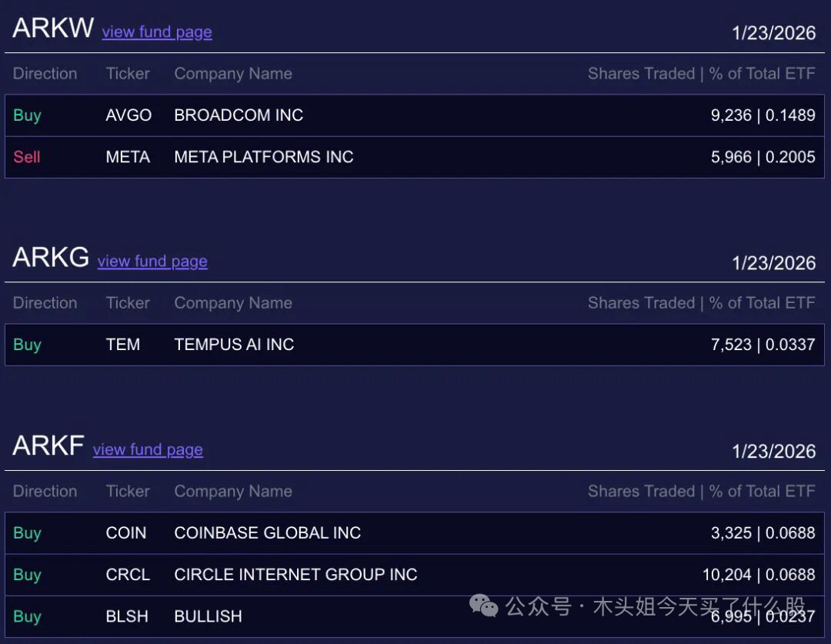Click the TEM ticker in ARKG

123,345
